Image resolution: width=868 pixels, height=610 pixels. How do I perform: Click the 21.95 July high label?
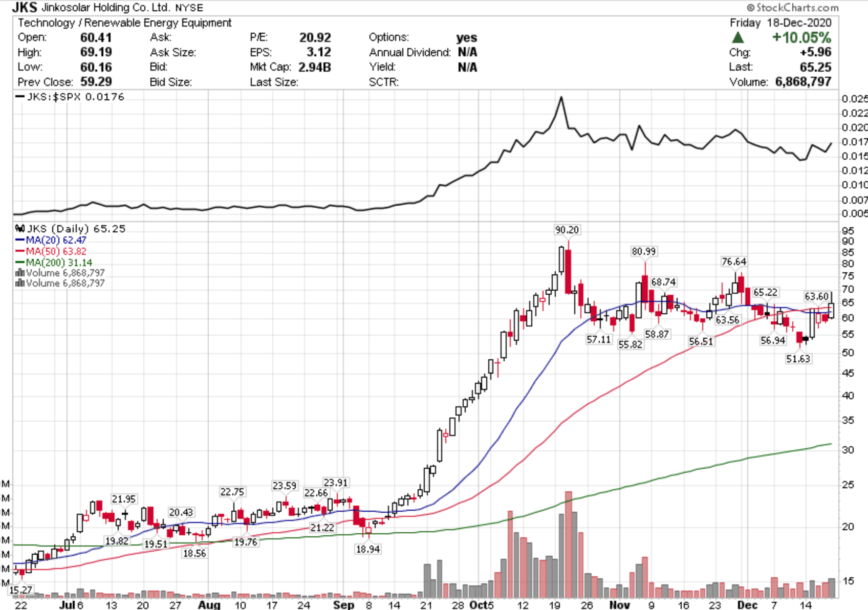pos(124,499)
